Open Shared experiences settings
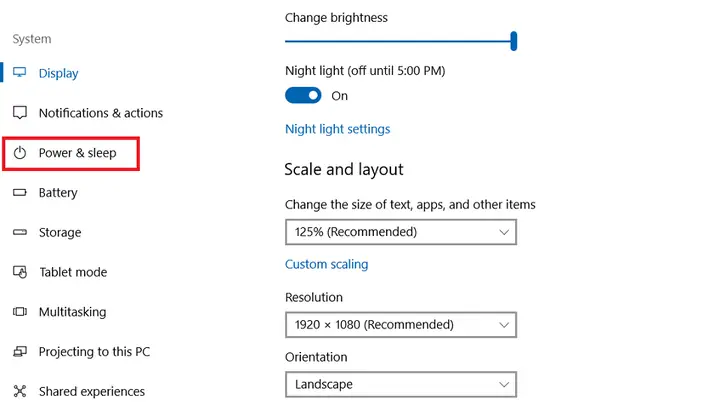The width and height of the screenshot is (720, 405). click(x=92, y=392)
